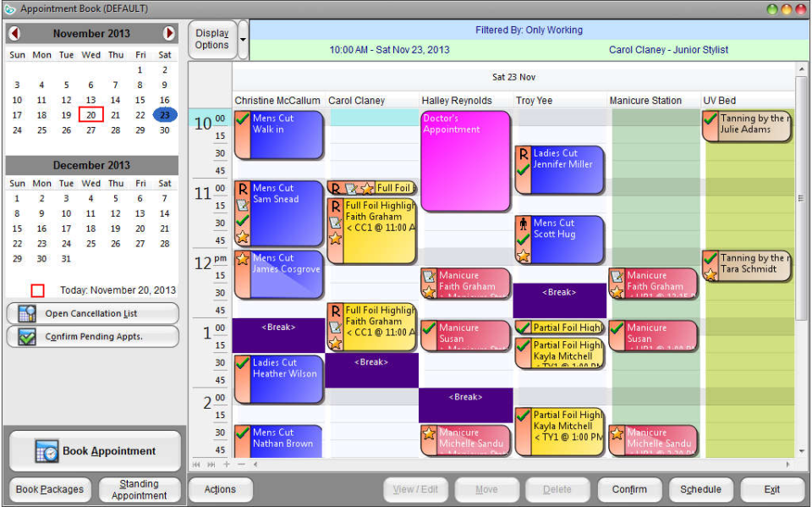This screenshot has height=507, width=812.
Task: Click the calendar clock icon on Book Appointment
Action: click(x=47, y=451)
